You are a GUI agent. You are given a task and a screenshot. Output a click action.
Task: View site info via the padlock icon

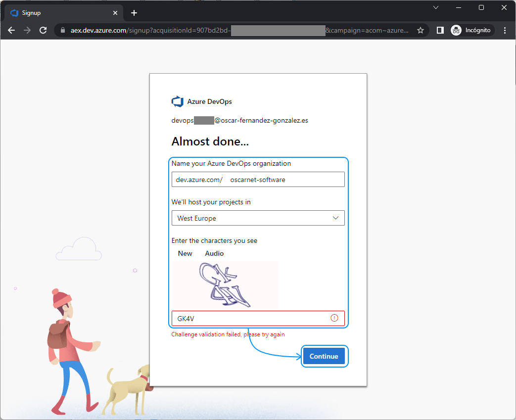click(x=63, y=30)
